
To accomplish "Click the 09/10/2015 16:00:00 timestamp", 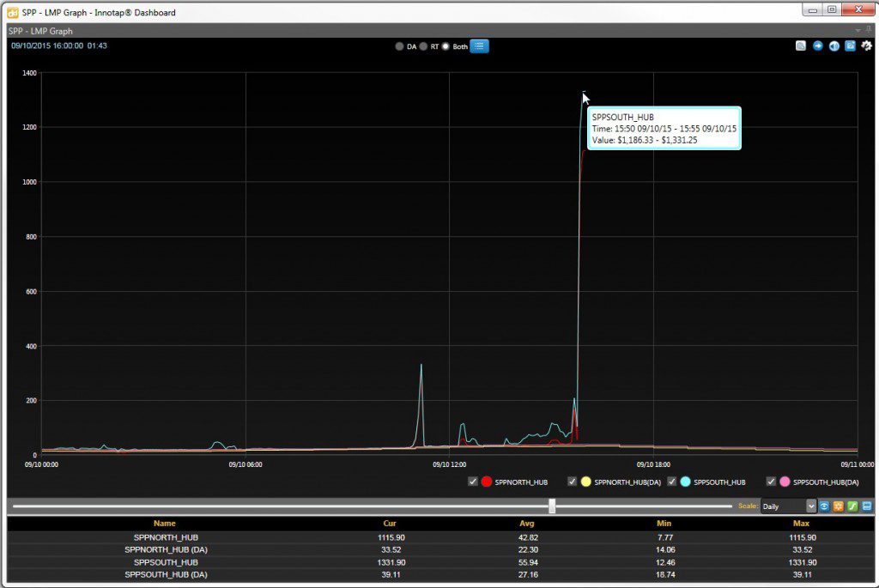I will click(x=47, y=45).
